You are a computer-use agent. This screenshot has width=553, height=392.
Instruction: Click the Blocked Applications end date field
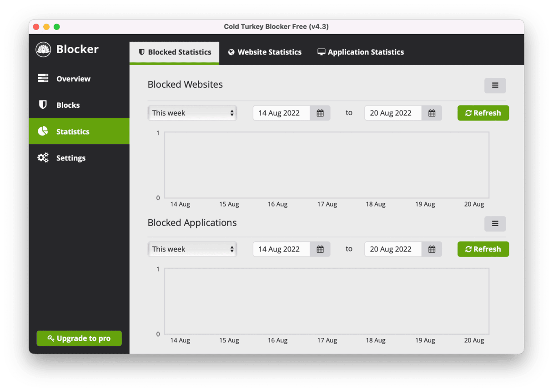393,249
